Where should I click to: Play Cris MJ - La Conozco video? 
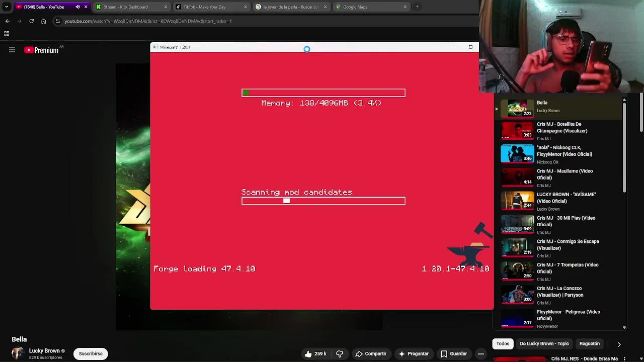click(x=557, y=295)
